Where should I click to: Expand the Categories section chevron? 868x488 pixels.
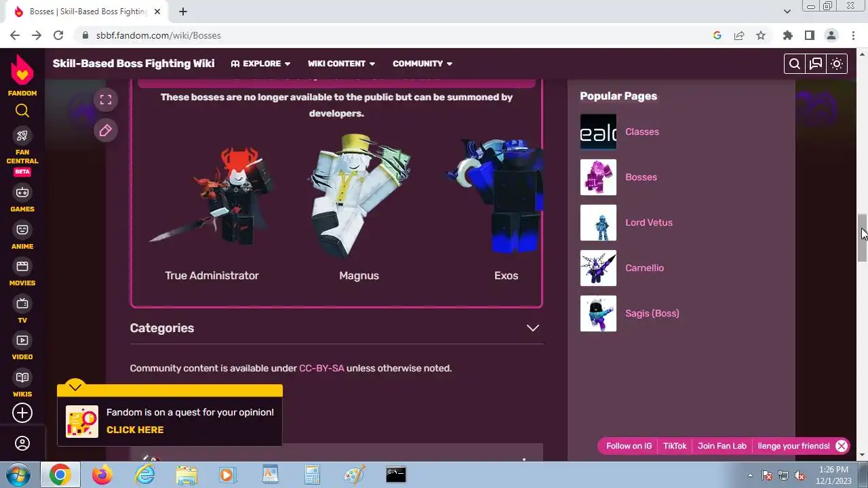click(533, 328)
